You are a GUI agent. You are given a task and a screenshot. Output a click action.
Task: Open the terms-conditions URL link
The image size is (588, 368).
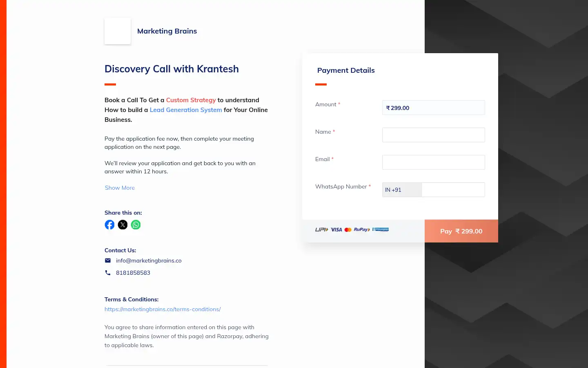click(x=163, y=309)
